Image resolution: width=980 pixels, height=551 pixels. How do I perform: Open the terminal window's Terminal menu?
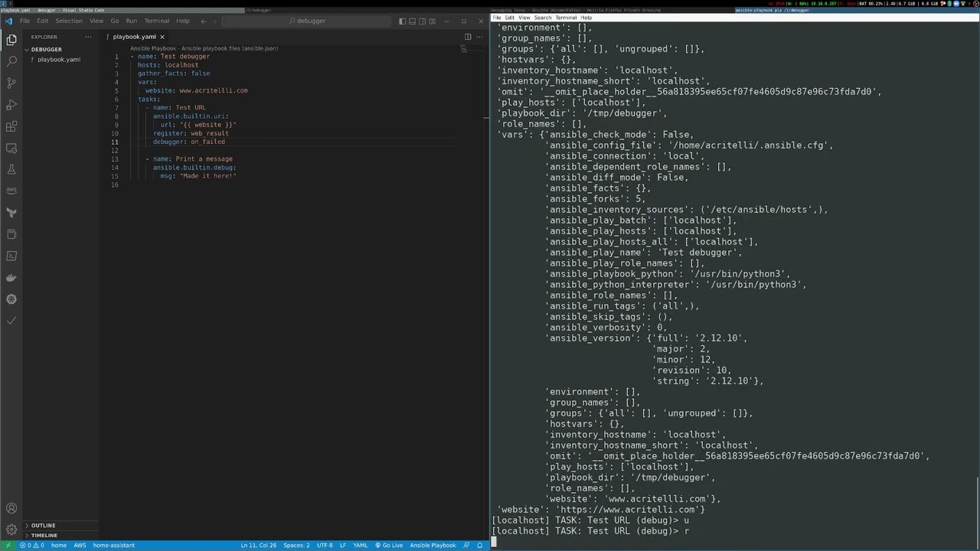(566, 18)
